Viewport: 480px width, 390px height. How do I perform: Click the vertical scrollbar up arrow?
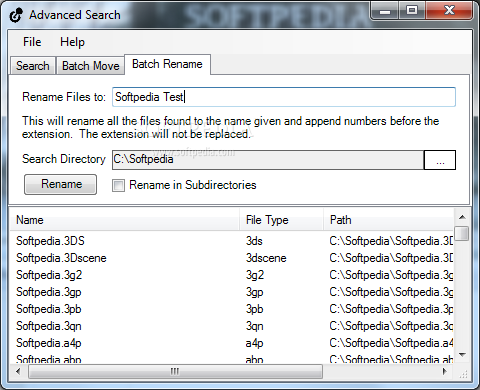pos(462,217)
